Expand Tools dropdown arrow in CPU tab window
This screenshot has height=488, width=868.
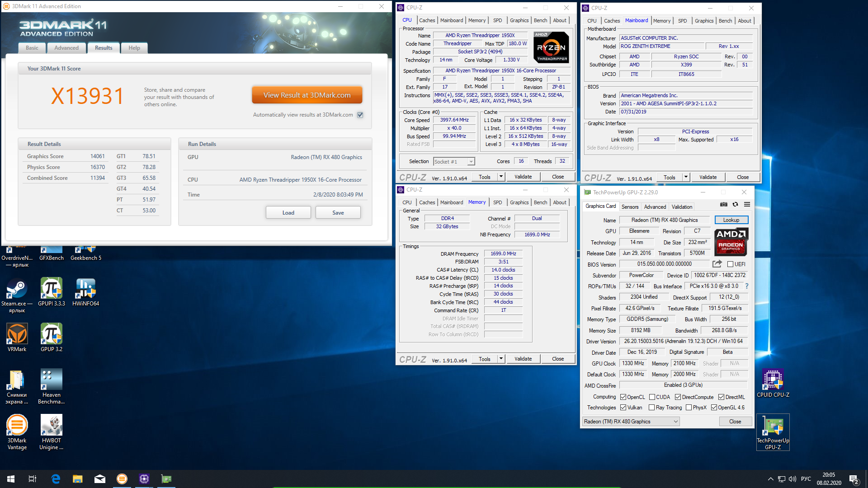tap(501, 177)
